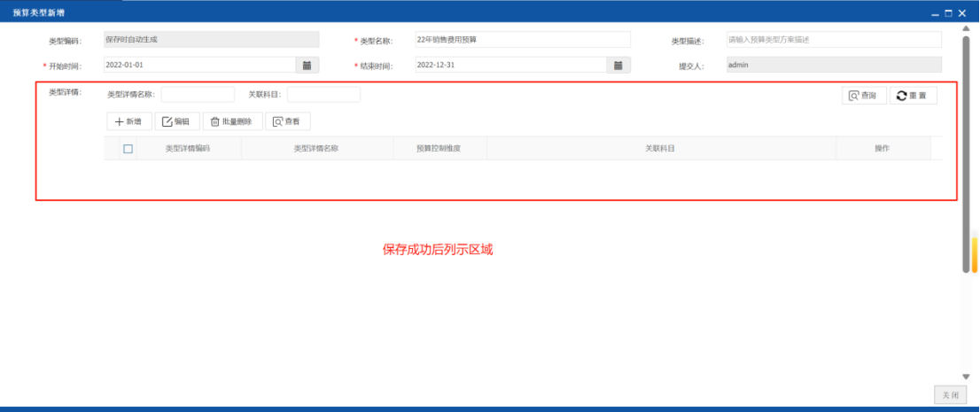Screen dimensions: 980x412
Task: Click the 查看 view button
Action: pos(287,121)
